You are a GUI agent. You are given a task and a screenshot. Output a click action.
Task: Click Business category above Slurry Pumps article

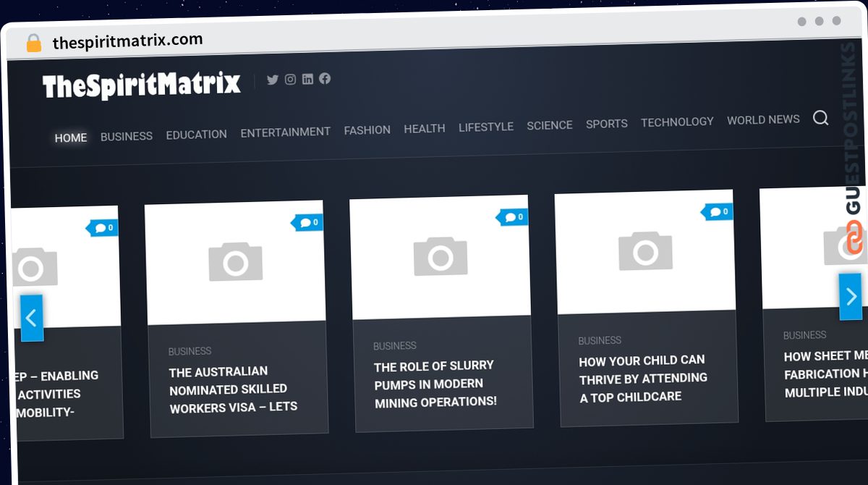click(x=395, y=346)
